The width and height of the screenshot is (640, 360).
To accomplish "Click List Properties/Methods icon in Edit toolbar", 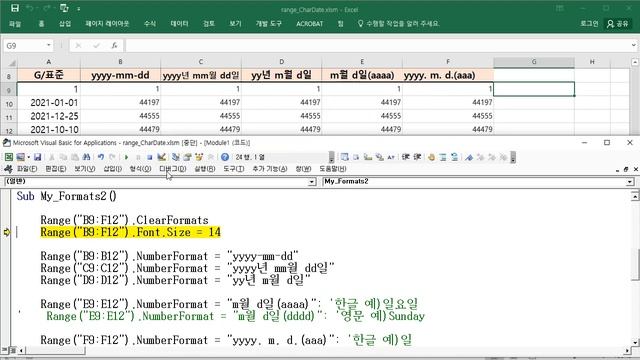I will 345,157.
